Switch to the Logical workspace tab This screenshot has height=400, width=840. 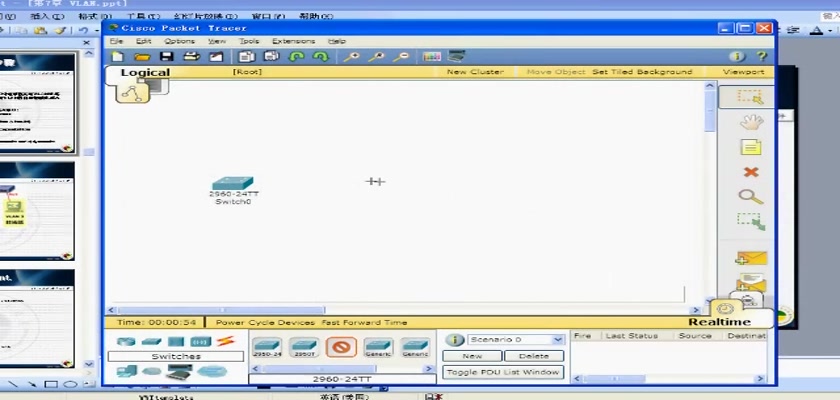tap(145, 72)
